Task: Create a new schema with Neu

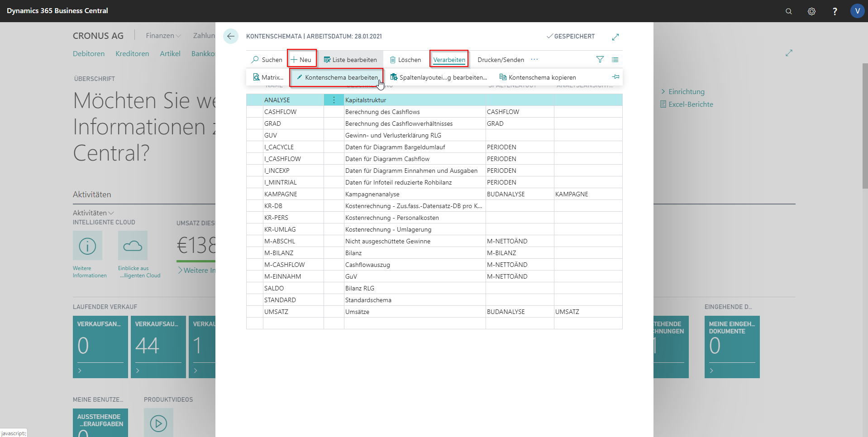Action: [301, 60]
